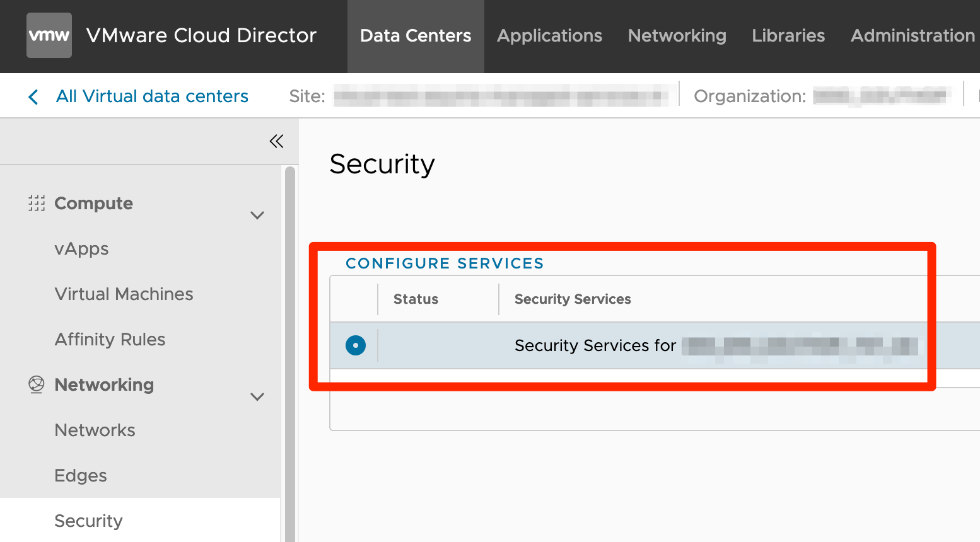Screen dimensions: 980x542
Task: Go back to All Virtual data centers
Action: [152, 96]
